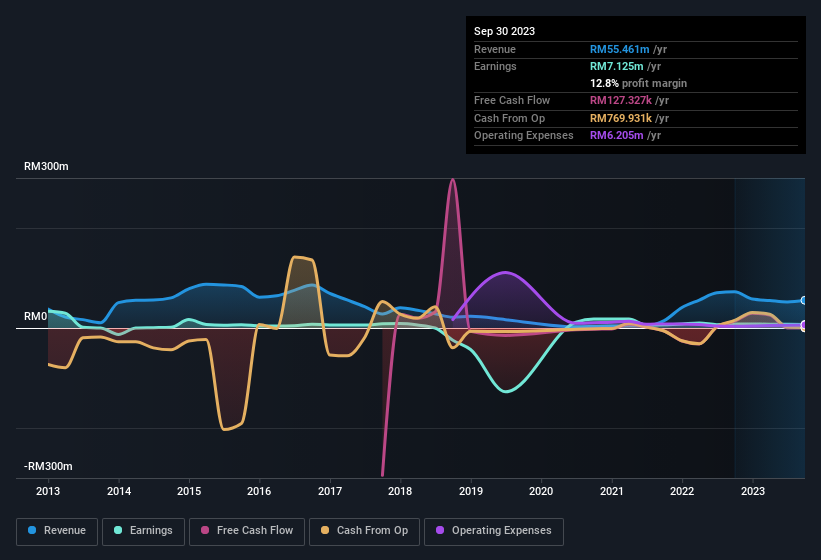Click the 2013 label on the x-axis
Screen dimensions: 821x560
48,491
